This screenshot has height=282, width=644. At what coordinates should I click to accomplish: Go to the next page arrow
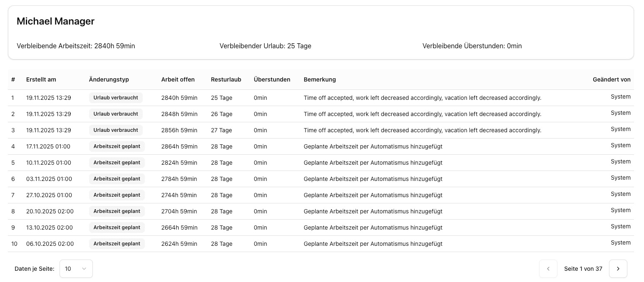point(618,269)
